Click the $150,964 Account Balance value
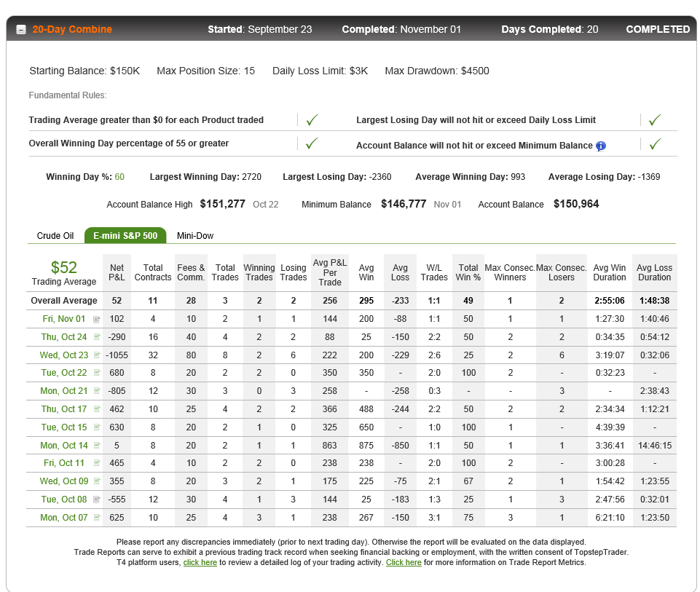The width and height of the screenshot is (700, 592). [576, 205]
